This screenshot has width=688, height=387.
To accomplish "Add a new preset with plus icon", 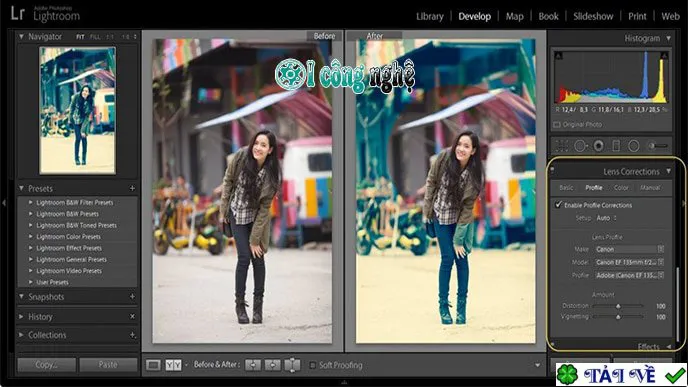I will (132, 188).
